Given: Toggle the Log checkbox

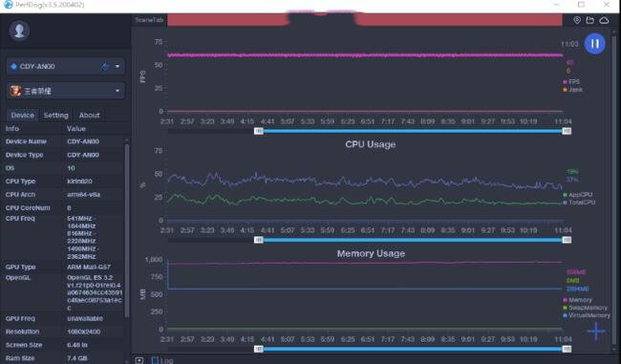Looking at the screenshot, I should click(155, 360).
